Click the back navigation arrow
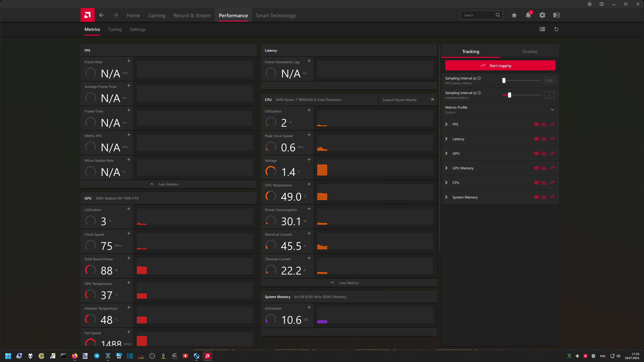644x362 pixels. point(101,15)
